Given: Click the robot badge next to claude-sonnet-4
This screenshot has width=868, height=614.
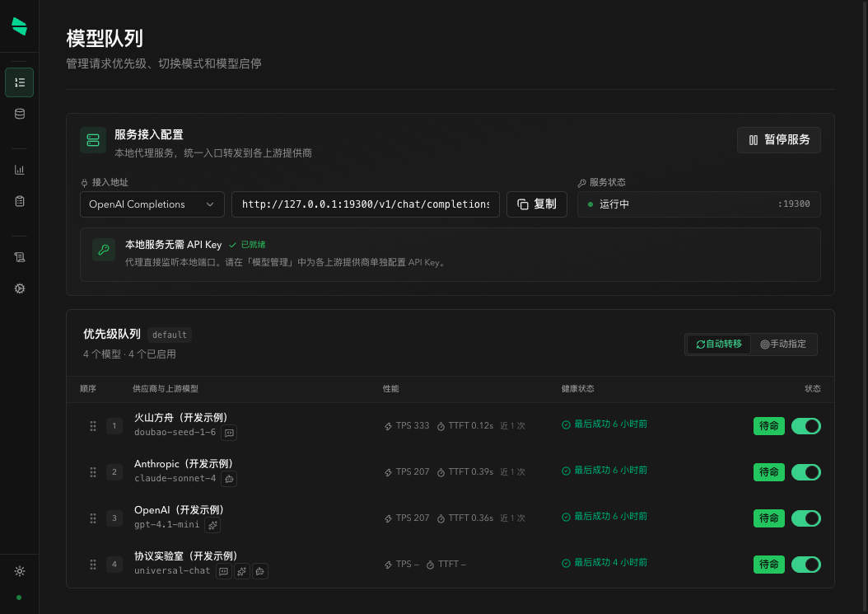Looking at the screenshot, I should coord(229,479).
